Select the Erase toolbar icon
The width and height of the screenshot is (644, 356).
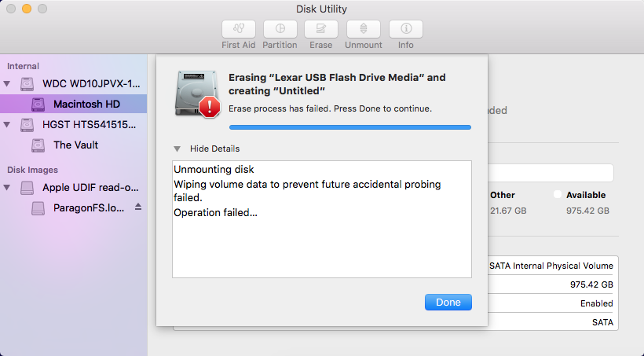point(321,29)
